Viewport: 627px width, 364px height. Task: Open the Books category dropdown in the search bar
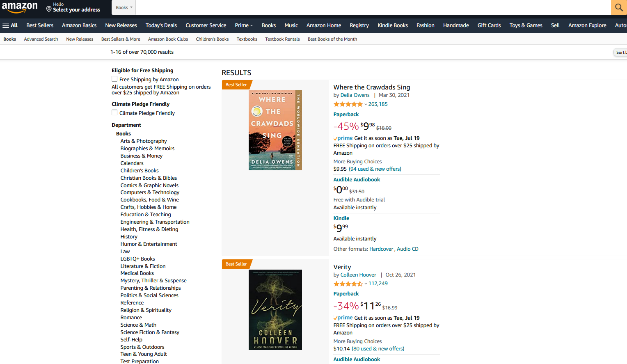124,7
